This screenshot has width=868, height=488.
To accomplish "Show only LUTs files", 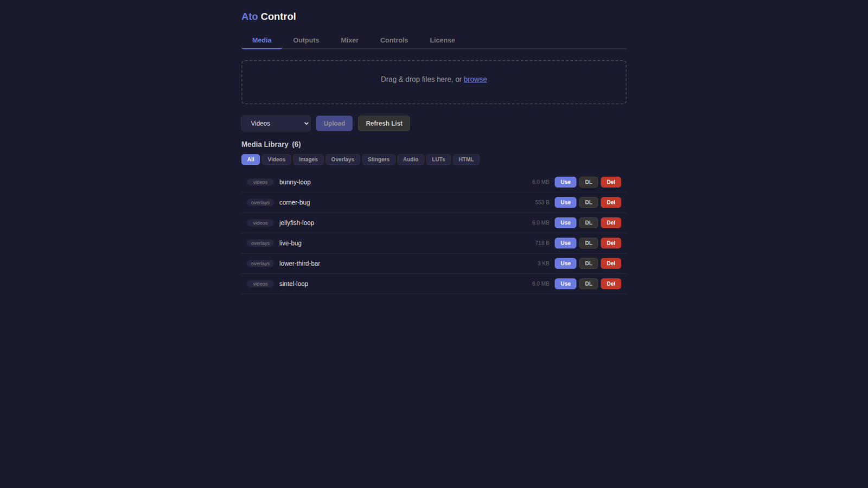I will click(x=438, y=159).
